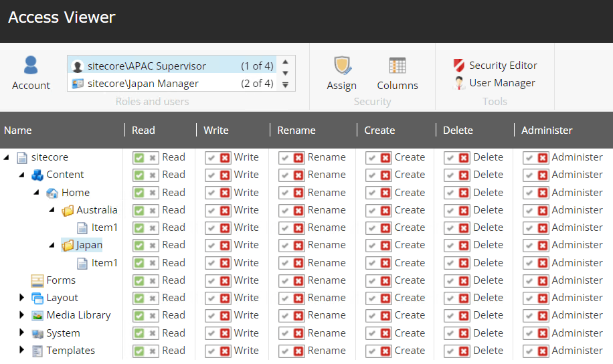This screenshot has width=613, height=364.
Task: Select the Media Library tree label
Action: [x=78, y=315]
